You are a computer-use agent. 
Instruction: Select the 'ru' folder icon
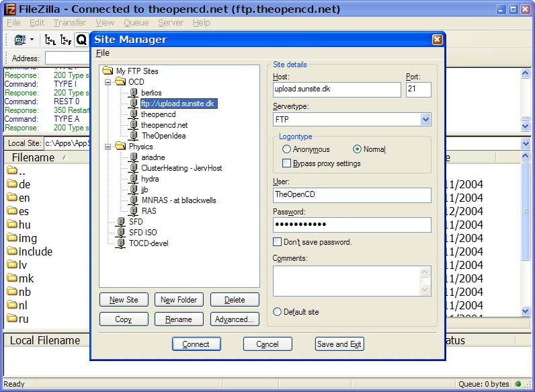(12, 319)
